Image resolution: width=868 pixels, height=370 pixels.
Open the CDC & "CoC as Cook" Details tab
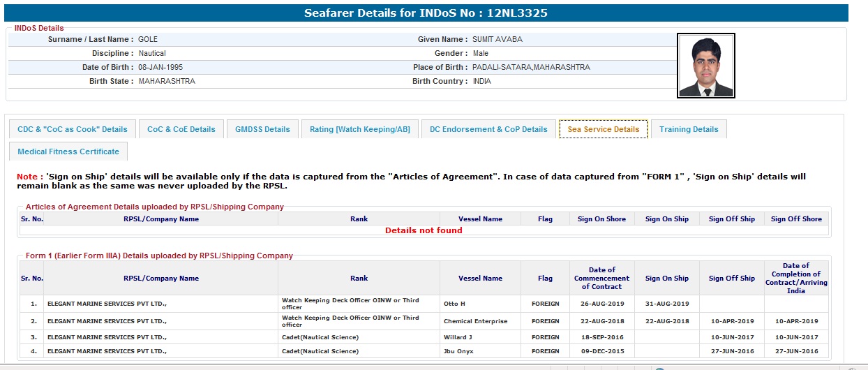coord(73,129)
